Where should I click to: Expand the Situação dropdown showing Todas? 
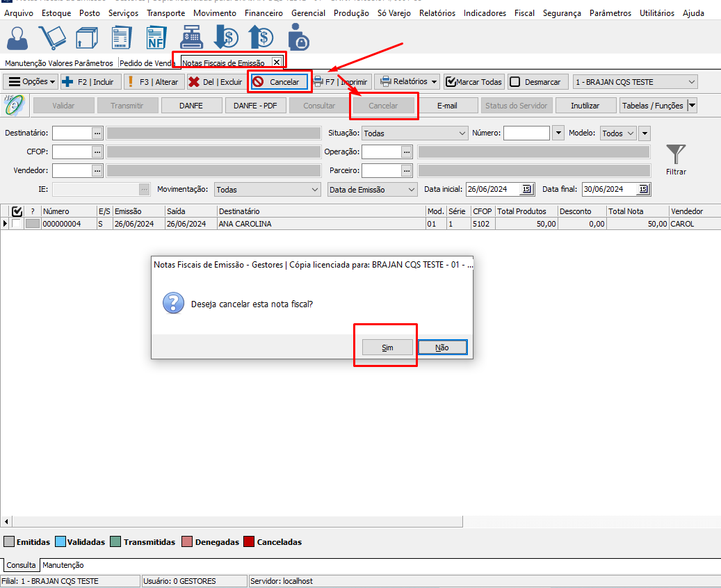coord(416,133)
